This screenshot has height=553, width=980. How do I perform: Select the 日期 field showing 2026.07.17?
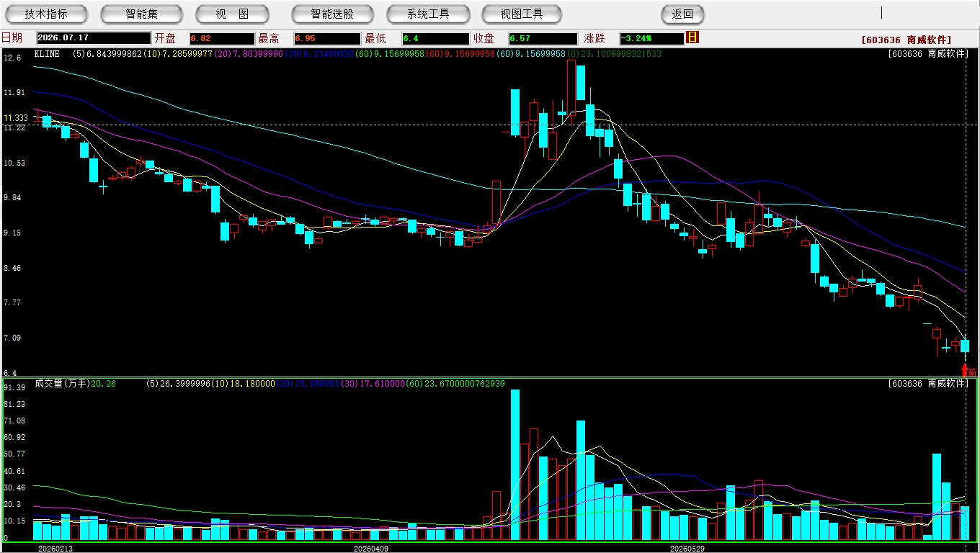pyautogui.click(x=94, y=38)
